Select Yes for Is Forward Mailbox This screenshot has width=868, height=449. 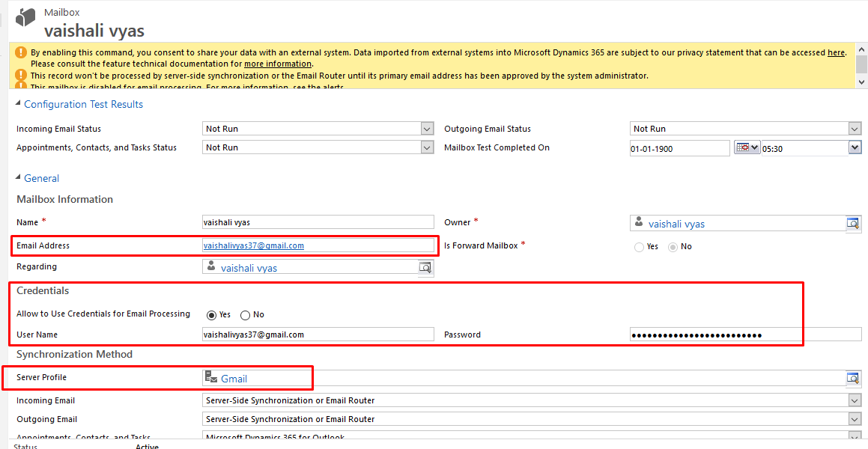tap(639, 247)
